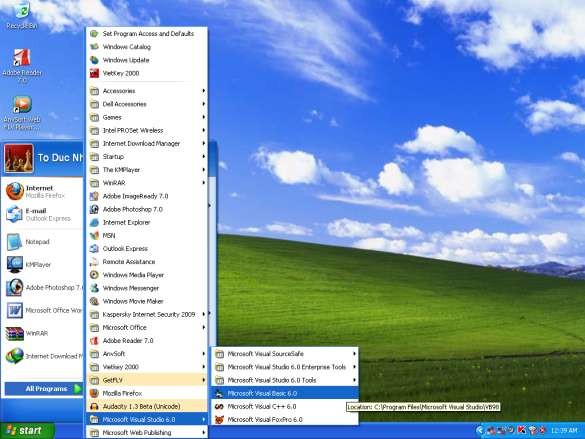Click the top VietKey 2000 red icon
The width and height of the screenshot is (585, 439).
[x=94, y=73]
